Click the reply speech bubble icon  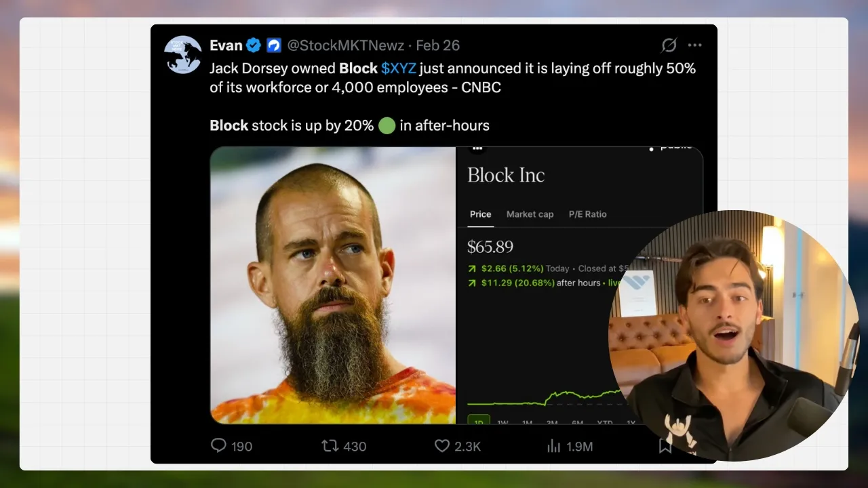point(218,445)
